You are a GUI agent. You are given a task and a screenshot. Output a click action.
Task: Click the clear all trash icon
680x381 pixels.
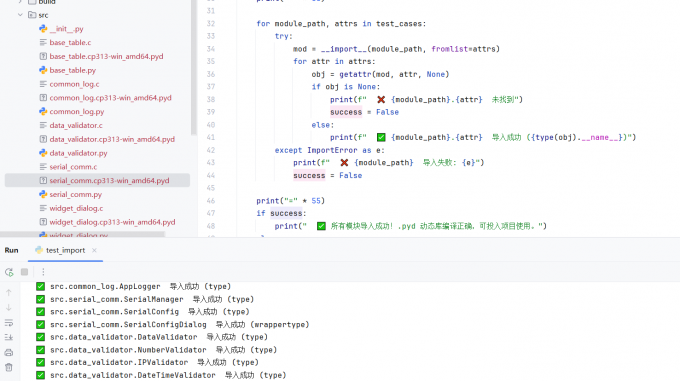(x=9, y=368)
